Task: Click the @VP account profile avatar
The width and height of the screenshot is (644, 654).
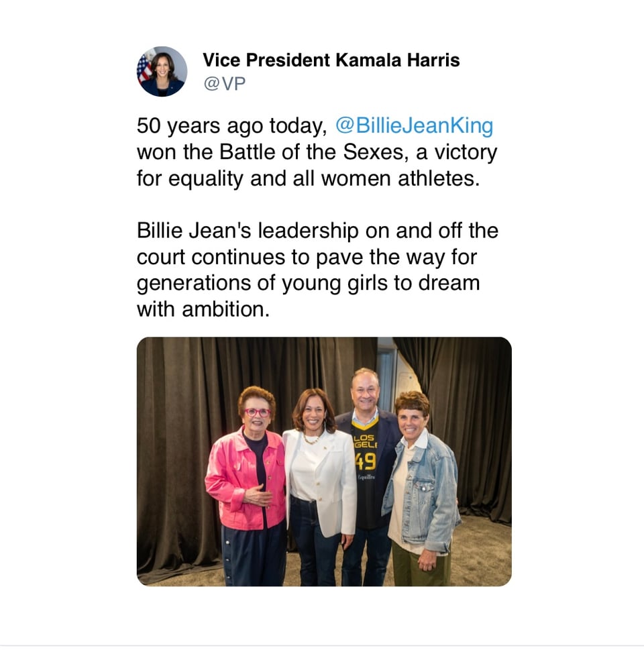Action: [162, 71]
